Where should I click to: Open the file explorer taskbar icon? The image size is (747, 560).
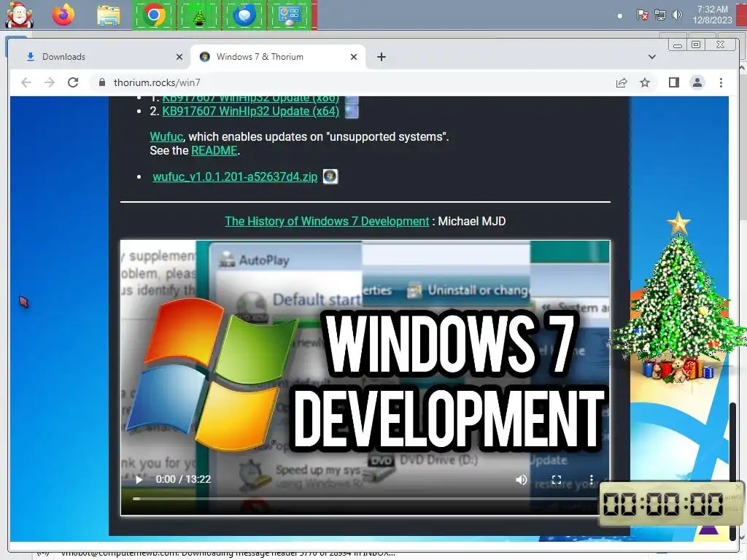tap(108, 15)
